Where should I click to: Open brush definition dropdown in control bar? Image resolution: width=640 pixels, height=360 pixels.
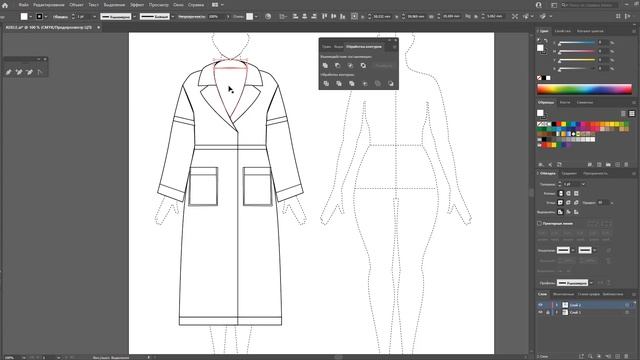173,16
